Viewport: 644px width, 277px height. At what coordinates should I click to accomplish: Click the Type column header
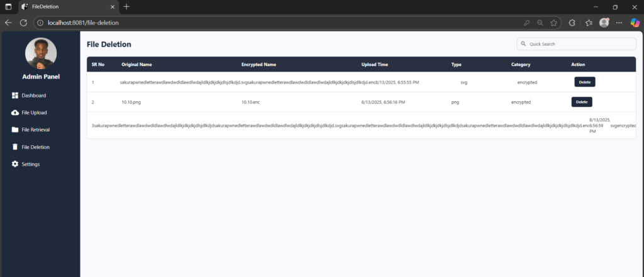(457, 65)
